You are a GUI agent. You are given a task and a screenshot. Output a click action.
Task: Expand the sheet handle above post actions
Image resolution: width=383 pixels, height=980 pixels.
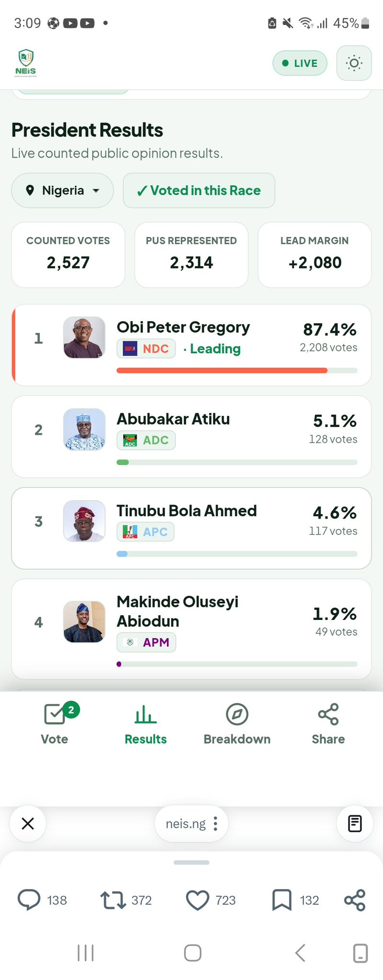click(x=192, y=862)
